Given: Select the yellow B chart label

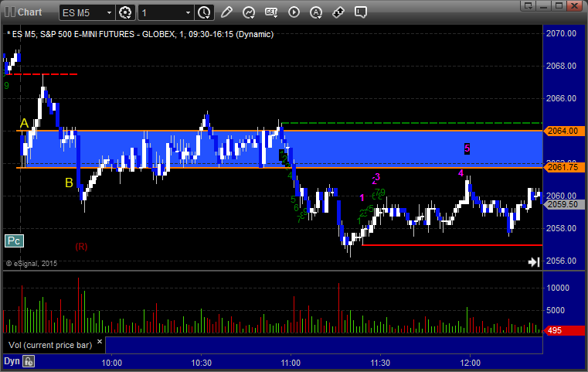Looking at the screenshot, I should click(69, 183).
